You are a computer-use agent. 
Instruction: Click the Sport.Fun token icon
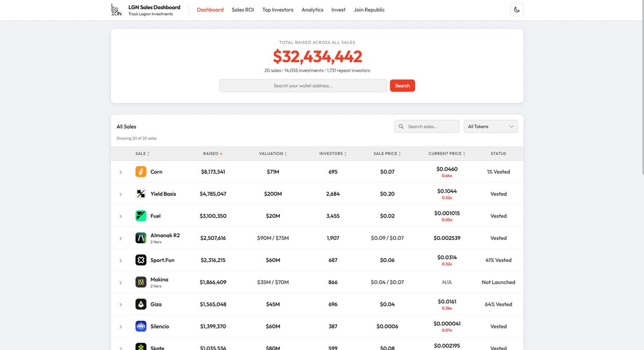[x=141, y=260]
